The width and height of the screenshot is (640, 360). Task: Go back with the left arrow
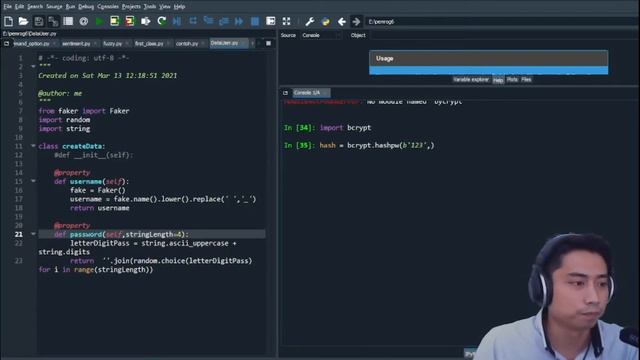tap(341, 21)
